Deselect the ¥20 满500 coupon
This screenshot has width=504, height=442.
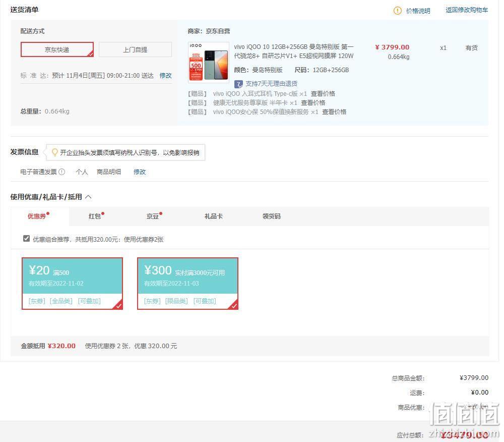click(72, 284)
